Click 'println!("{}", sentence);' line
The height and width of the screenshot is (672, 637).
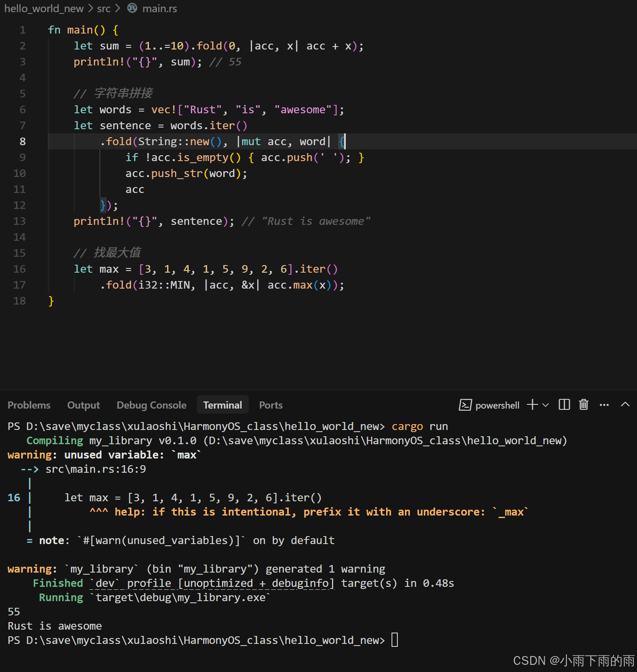(x=154, y=221)
